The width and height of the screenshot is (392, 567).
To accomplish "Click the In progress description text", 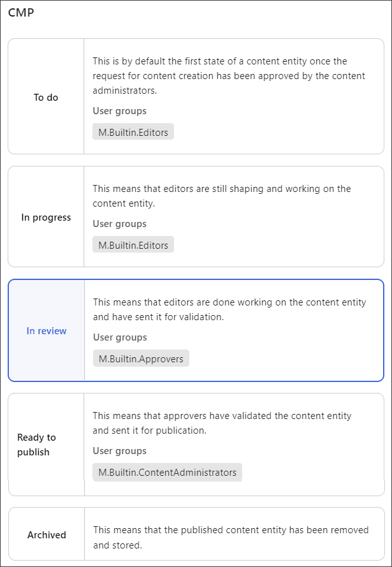I will (222, 196).
